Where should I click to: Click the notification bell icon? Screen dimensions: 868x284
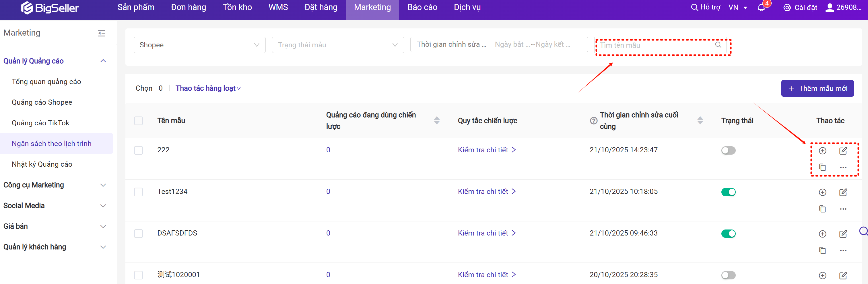pos(761,8)
